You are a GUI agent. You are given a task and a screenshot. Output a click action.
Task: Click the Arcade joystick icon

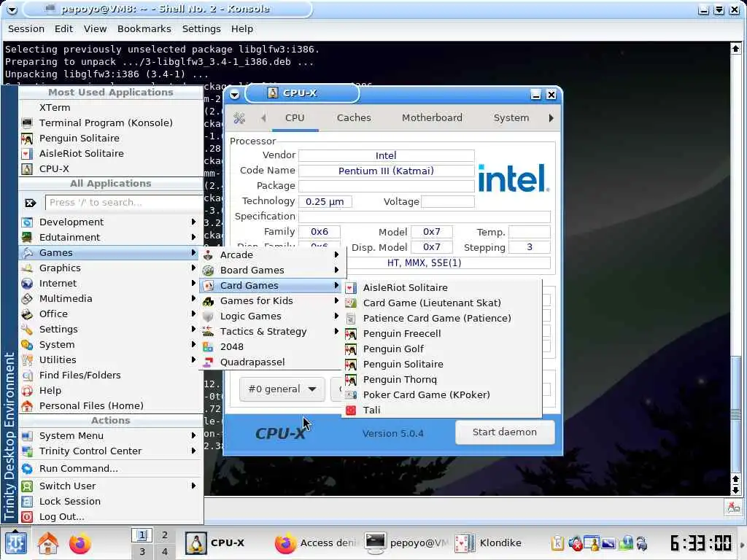coord(208,255)
